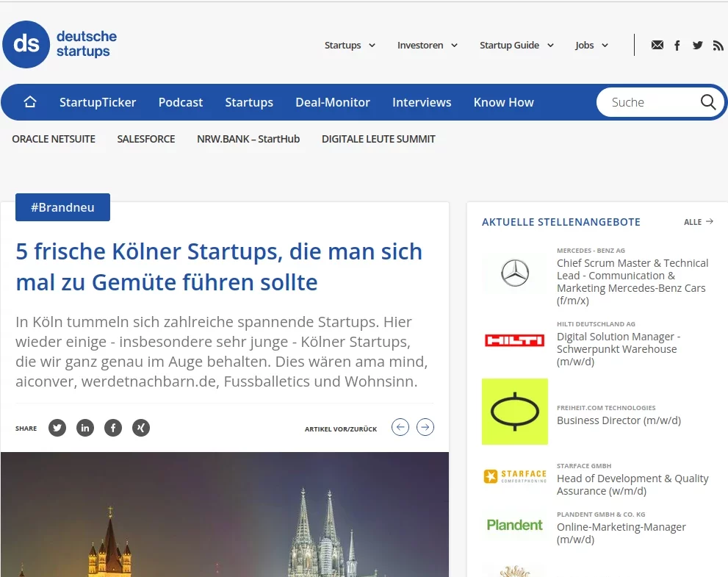Image resolution: width=728 pixels, height=577 pixels.
Task: Share article via Xing icon
Action: coord(140,428)
